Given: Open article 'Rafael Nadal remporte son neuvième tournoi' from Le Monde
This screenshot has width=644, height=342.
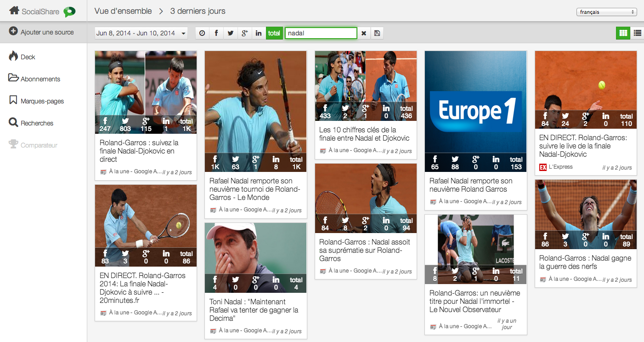Looking at the screenshot, I should click(x=255, y=189).
